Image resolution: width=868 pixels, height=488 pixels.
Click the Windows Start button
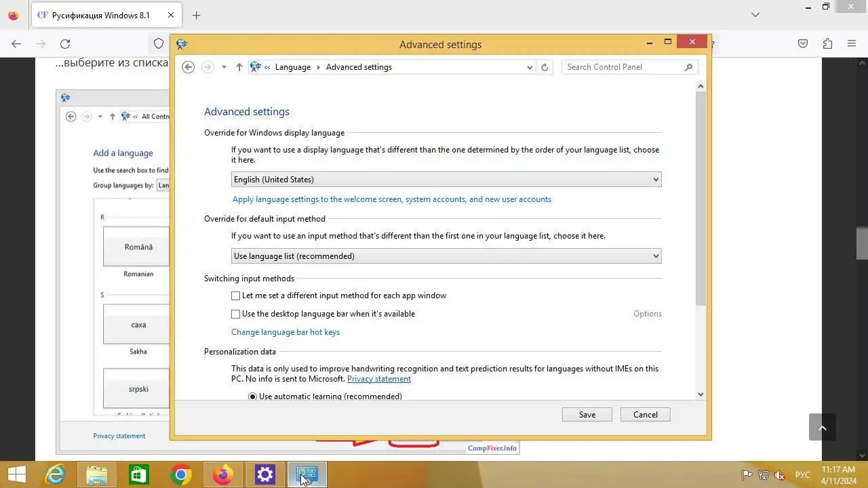click(17, 475)
